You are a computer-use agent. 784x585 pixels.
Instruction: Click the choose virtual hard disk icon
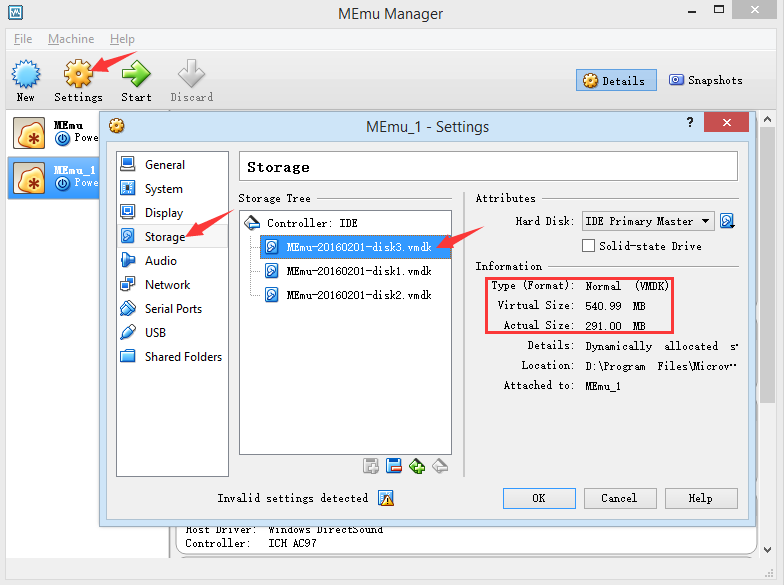coord(727,221)
